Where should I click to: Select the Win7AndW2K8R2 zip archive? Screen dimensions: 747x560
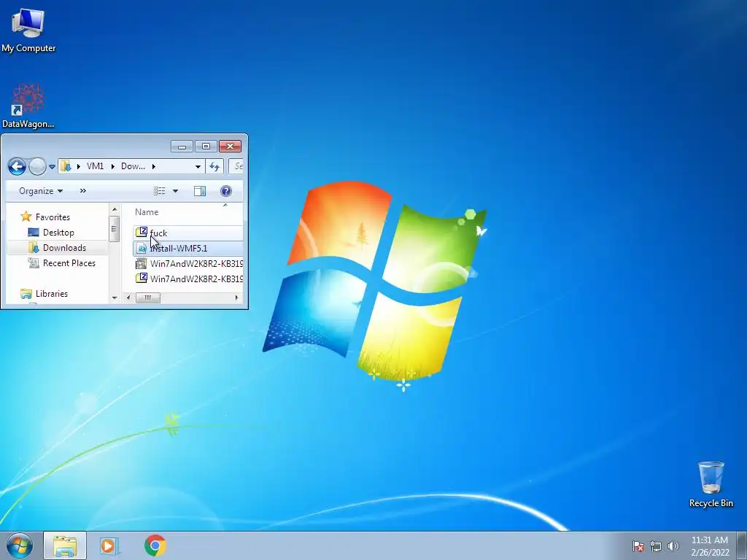[x=188, y=279]
